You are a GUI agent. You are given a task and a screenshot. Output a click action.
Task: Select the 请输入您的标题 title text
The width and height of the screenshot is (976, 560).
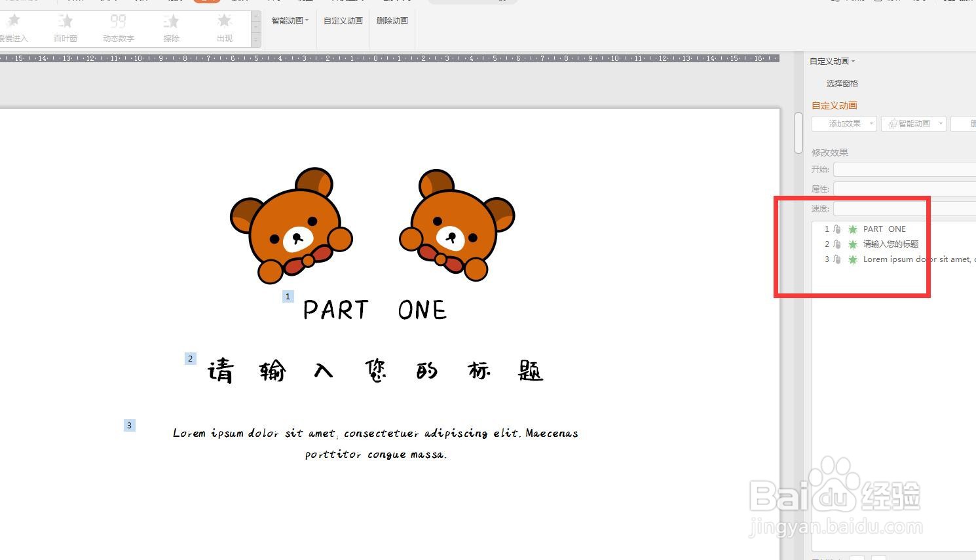coord(375,371)
